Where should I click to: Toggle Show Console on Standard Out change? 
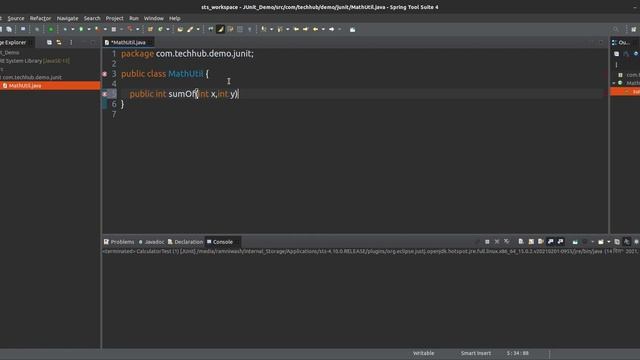click(551, 242)
